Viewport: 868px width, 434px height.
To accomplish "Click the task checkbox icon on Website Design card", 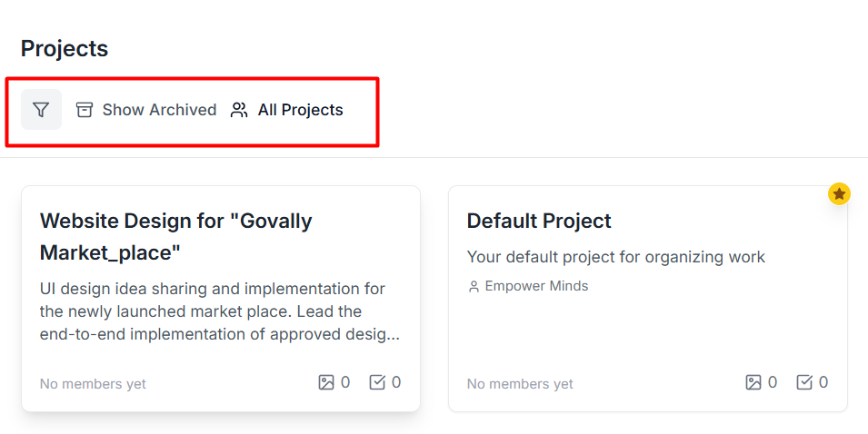I will (377, 382).
